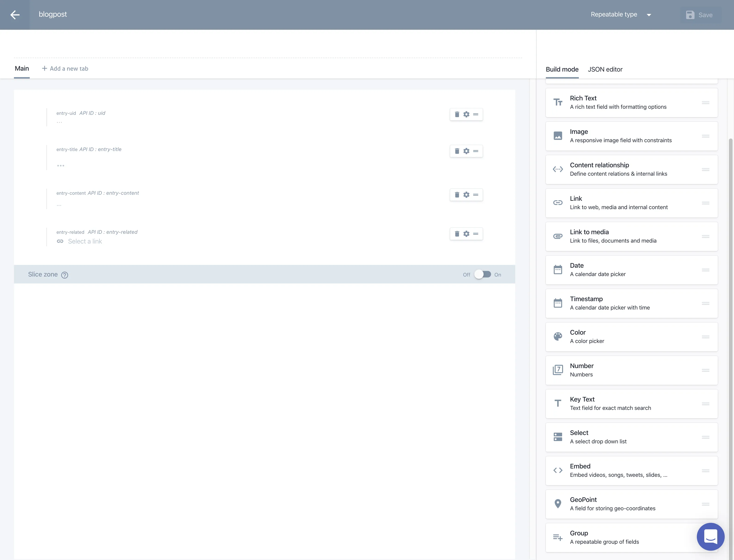Click the Select a link field
The height and width of the screenshot is (560, 734).
click(85, 241)
